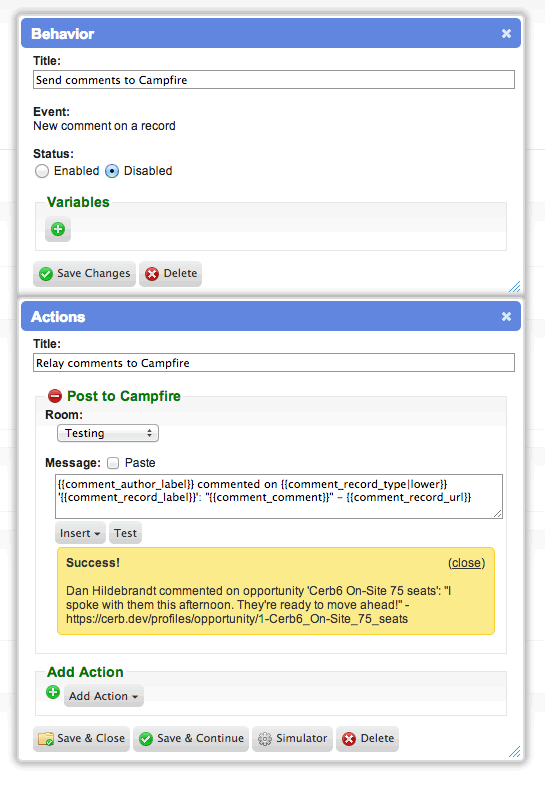This screenshot has width=545, height=787.
Task: Delete the action using bottom Delete button
Action: [x=367, y=738]
